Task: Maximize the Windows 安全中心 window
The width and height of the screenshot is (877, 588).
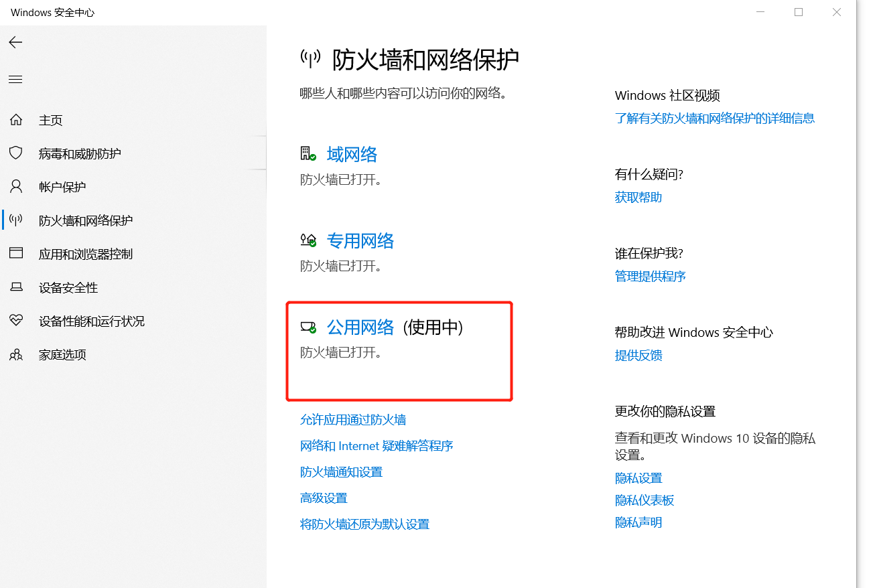Action: (799, 12)
